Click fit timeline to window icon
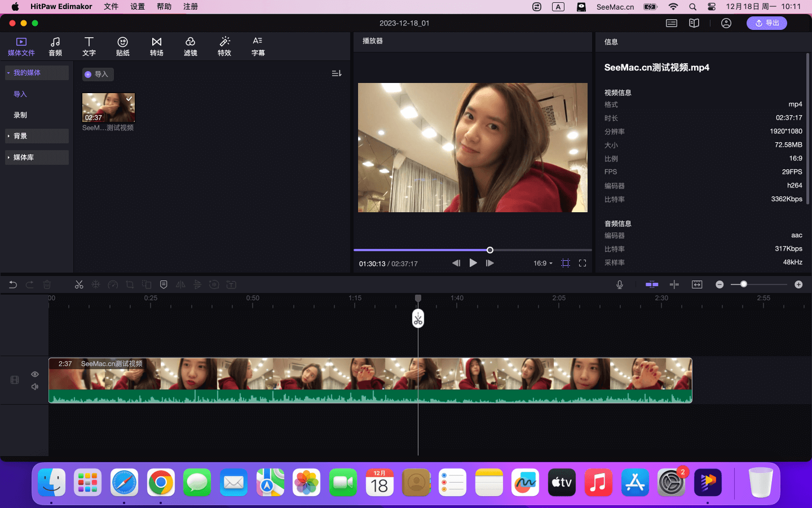This screenshot has height=508, width=812. (697, 284)
